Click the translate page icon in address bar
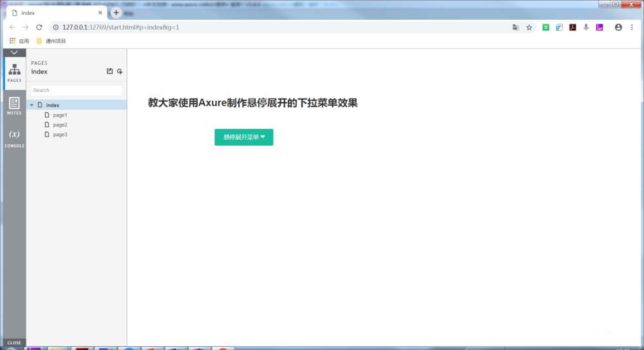The width and height of the screenshot is (644, 350). 515,28
